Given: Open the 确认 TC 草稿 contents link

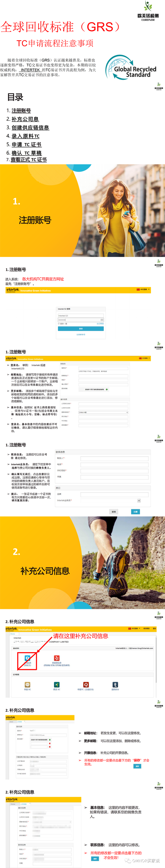Looking at the screenshot, I should (26, 153).
